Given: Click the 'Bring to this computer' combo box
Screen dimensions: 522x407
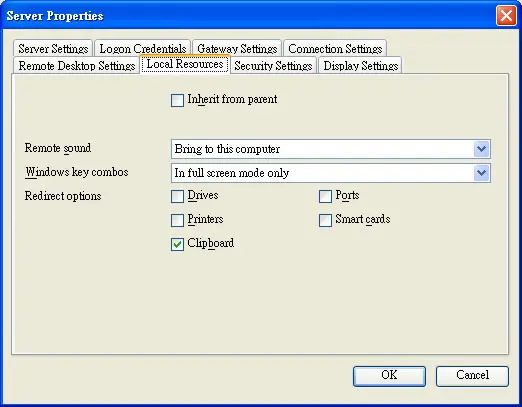Looking at the screenshot, I should pos(331,149).
